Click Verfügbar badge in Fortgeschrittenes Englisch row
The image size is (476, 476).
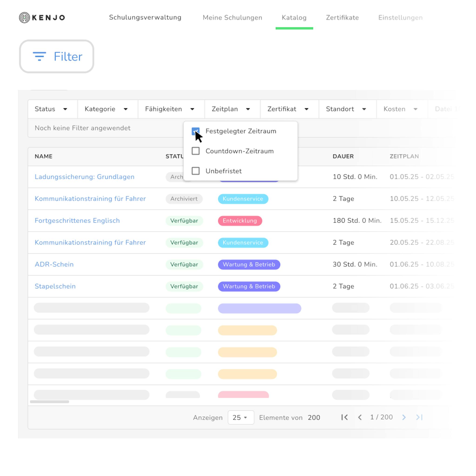point(184,221)
